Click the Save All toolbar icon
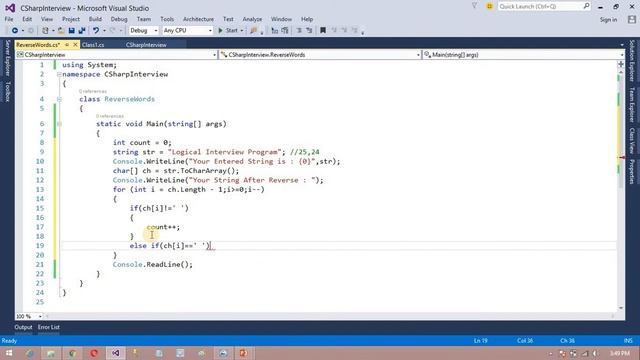 (x=82, y=31)
